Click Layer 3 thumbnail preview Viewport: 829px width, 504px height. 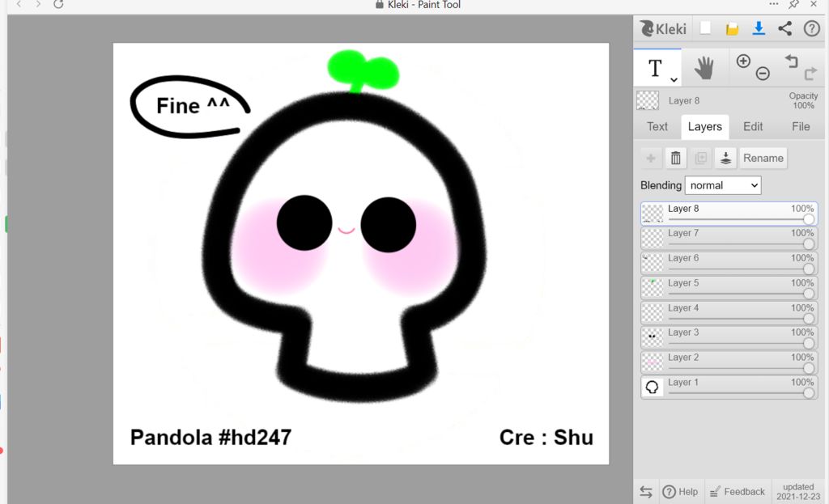[x=652, y=337]
